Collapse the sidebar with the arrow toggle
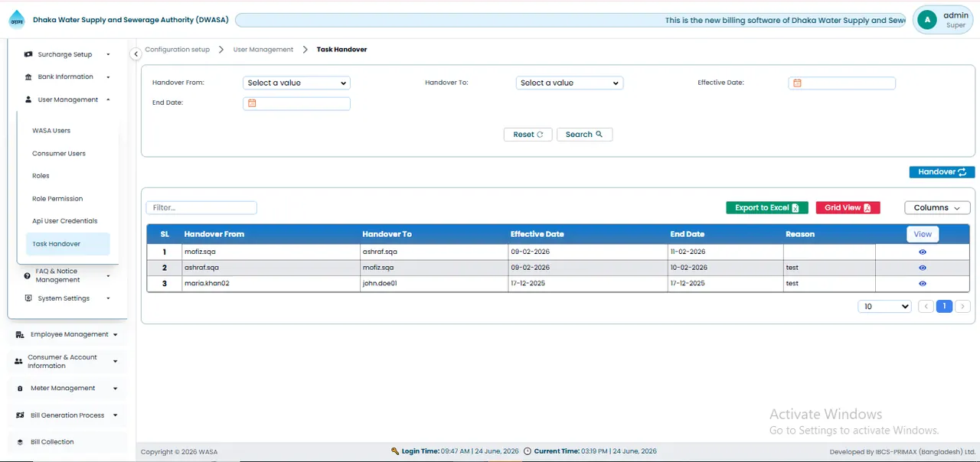Viewport: 980px width, 462px height. point(136,54)
